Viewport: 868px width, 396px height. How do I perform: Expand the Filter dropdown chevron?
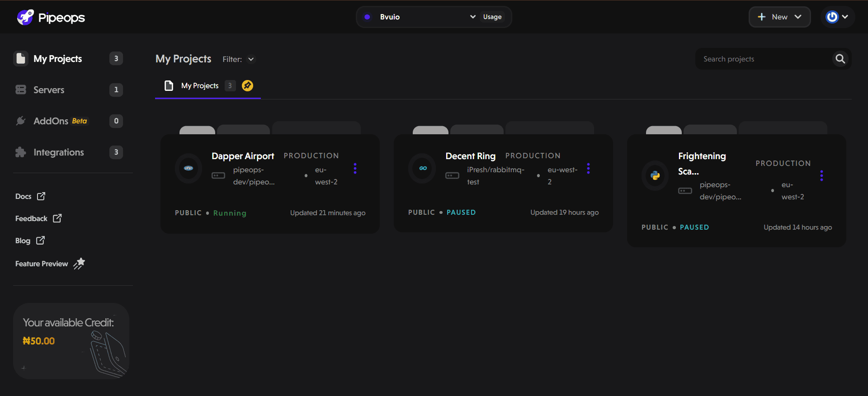coord(251,59)
